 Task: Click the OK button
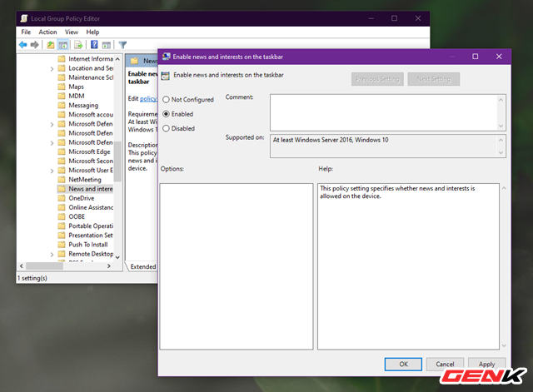tap(403, 365)
